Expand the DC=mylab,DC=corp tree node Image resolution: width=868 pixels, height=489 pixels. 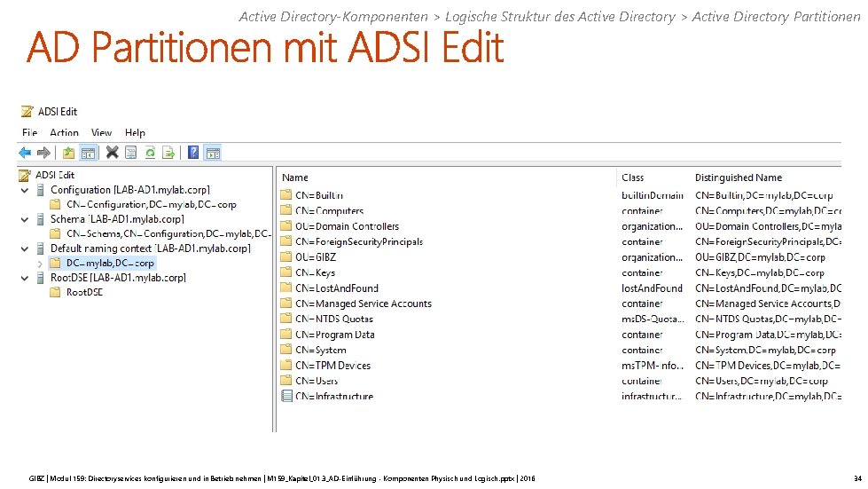click(40, 264)
